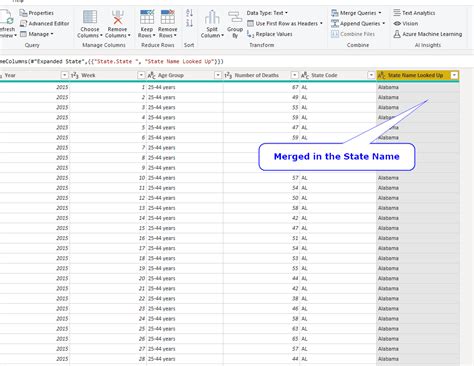Expand the Remove Columns dropdown arrow
The width and height of the screenshot is (474, 366).
(x=129, y=35)
